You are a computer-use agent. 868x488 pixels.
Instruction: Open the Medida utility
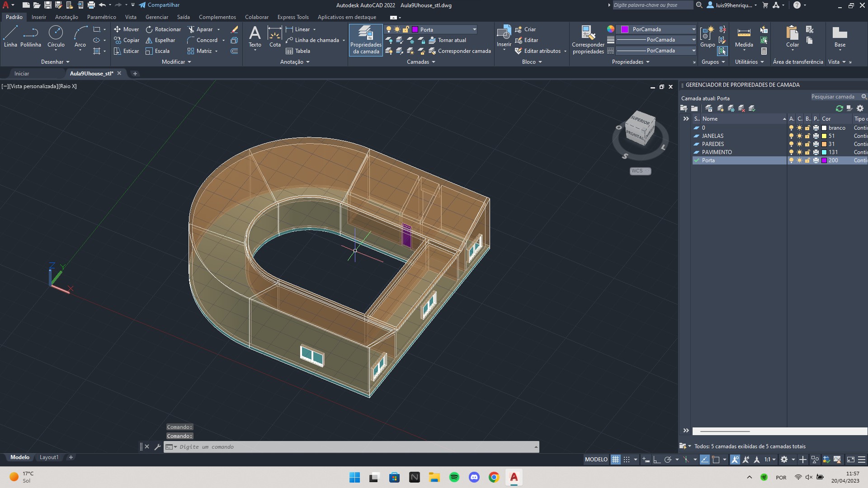point(744,36)
